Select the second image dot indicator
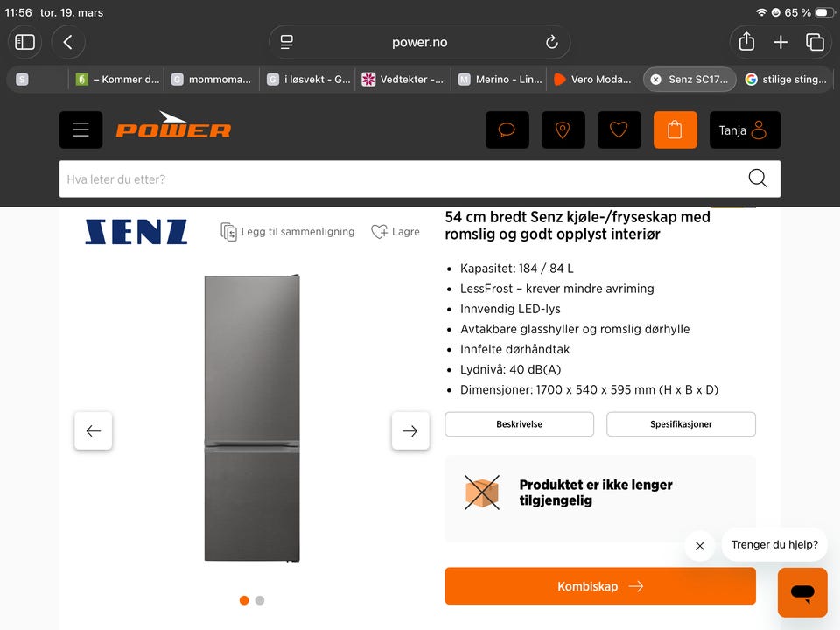 point(260,600)
